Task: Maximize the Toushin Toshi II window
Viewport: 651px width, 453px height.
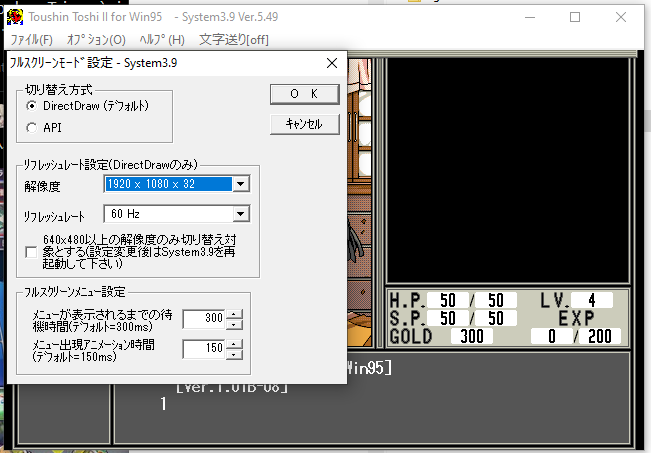Action: (575, 17)
